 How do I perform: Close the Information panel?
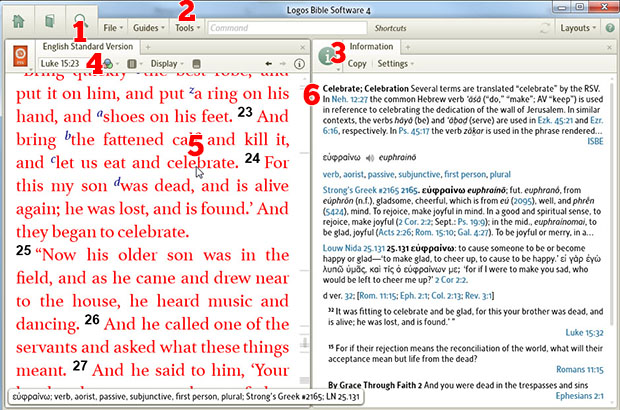tap(609, 47)
